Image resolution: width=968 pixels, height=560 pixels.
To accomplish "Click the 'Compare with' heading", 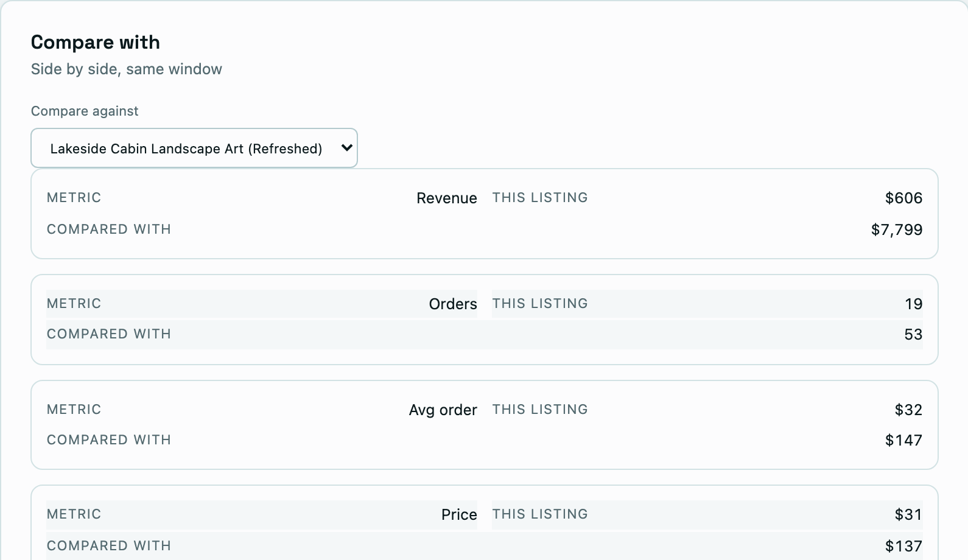I will pos(96,43).
